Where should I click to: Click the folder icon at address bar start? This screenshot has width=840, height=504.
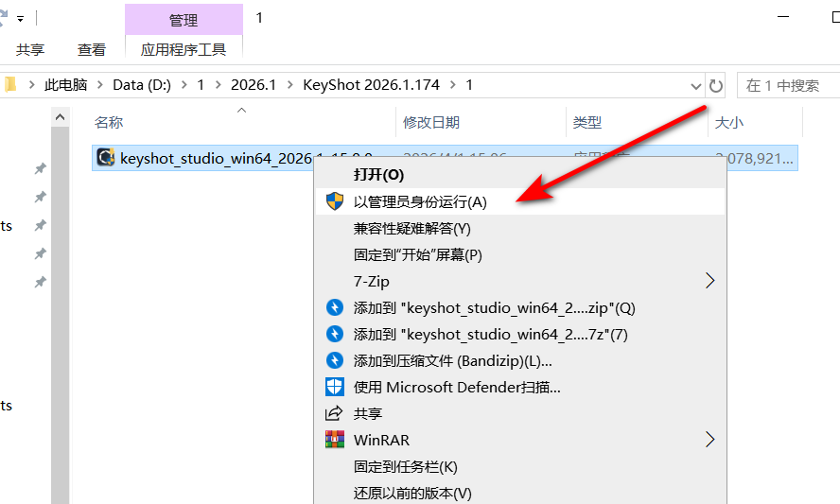click(10, 84)
